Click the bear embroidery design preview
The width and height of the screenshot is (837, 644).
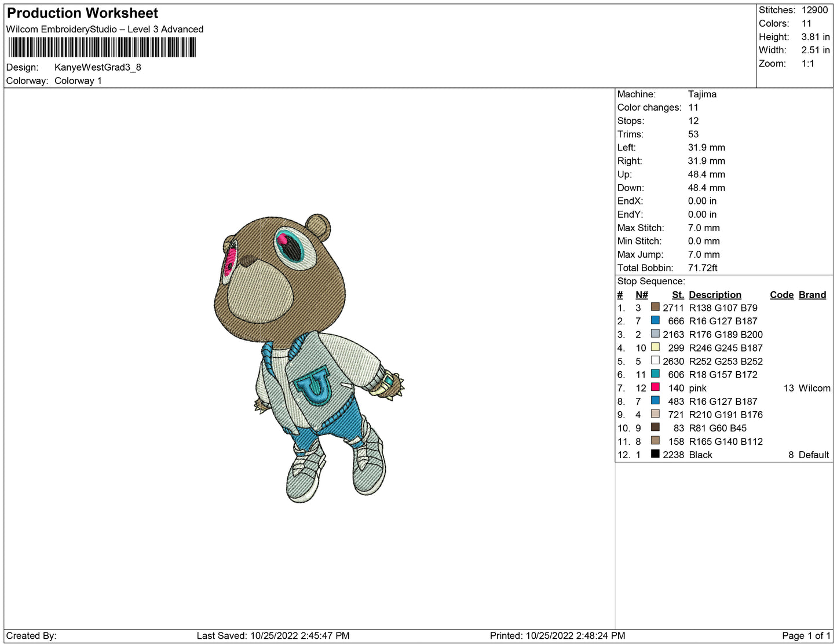pyautogui.click(x=309, y=358)
